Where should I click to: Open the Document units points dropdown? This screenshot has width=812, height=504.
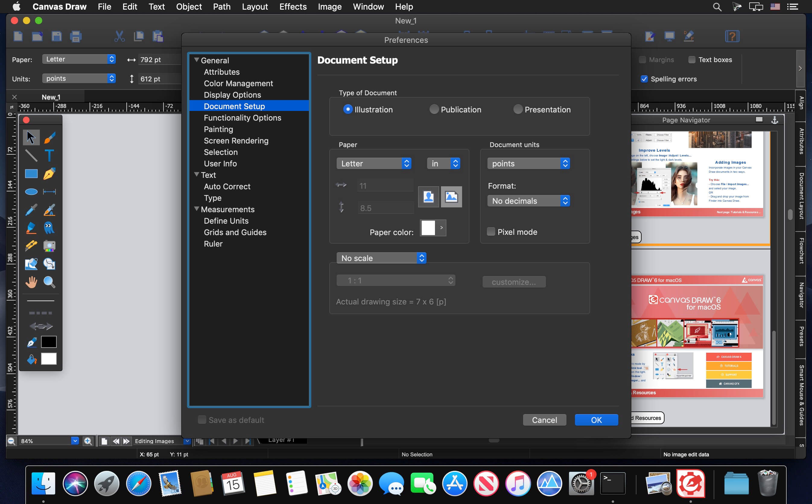(528, 163)
